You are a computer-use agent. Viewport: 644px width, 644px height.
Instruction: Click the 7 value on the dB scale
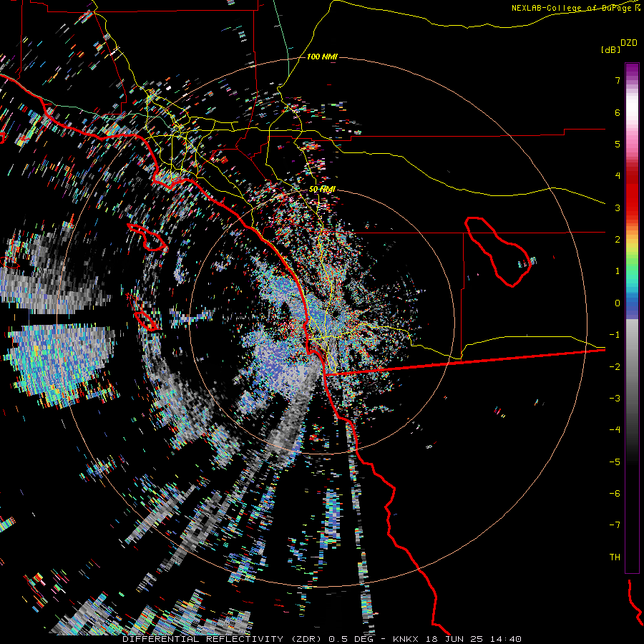(618, 80)
